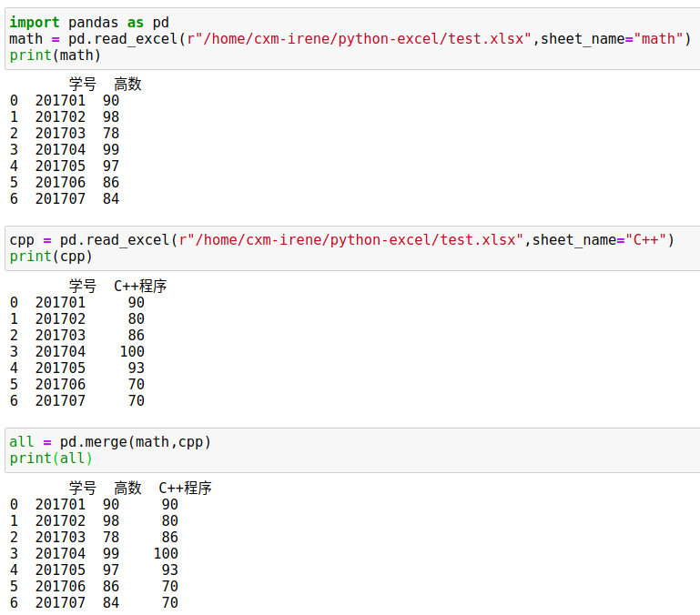Click score 100 in merged output row 201704
The height and width of the screenshot is (615, 700).
[166, 553]
